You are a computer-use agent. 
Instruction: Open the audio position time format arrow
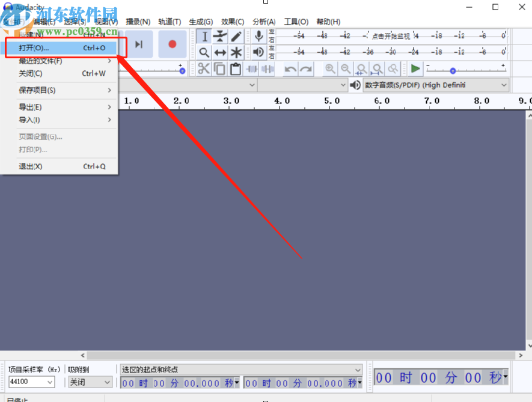505,377
